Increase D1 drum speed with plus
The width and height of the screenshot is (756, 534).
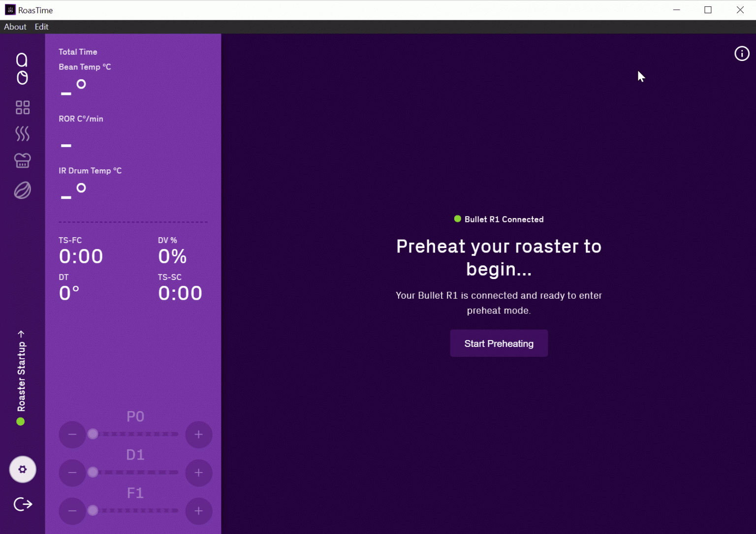(199, 473)
